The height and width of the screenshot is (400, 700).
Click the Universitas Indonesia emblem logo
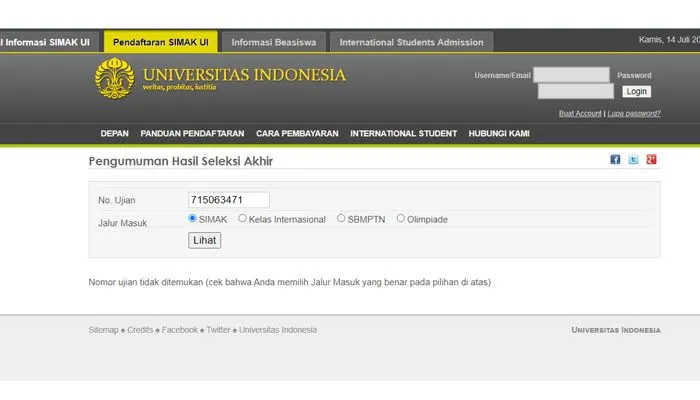point(115,78)
